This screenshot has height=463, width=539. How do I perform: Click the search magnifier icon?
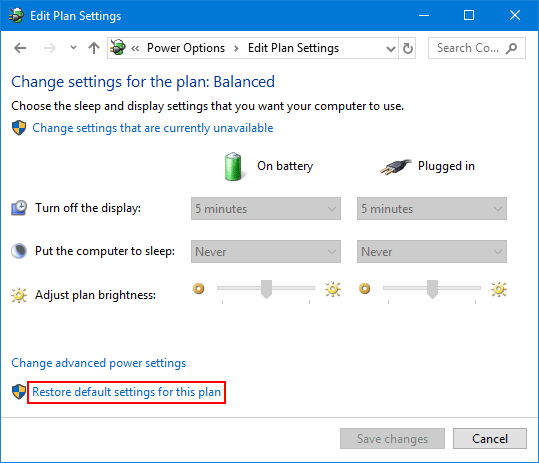coord(512,48)
